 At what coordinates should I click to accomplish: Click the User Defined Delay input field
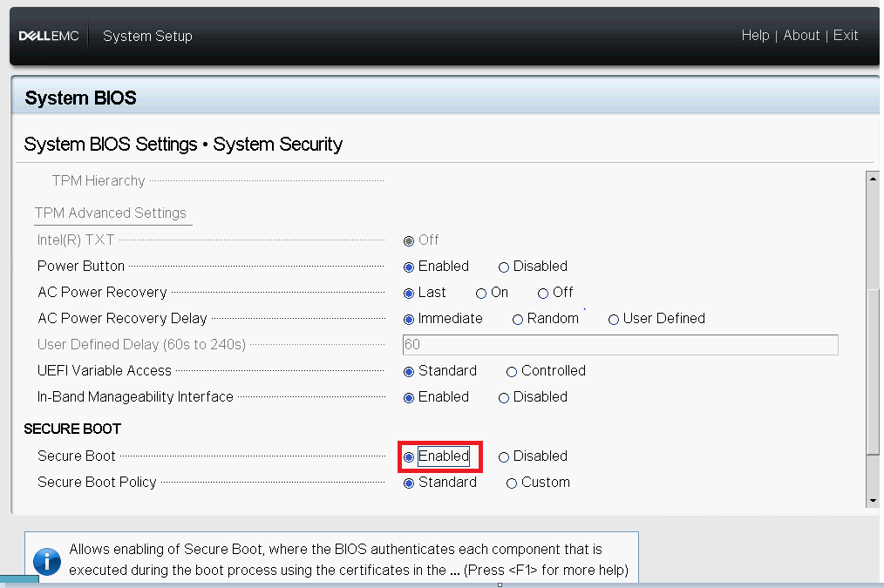620,345
